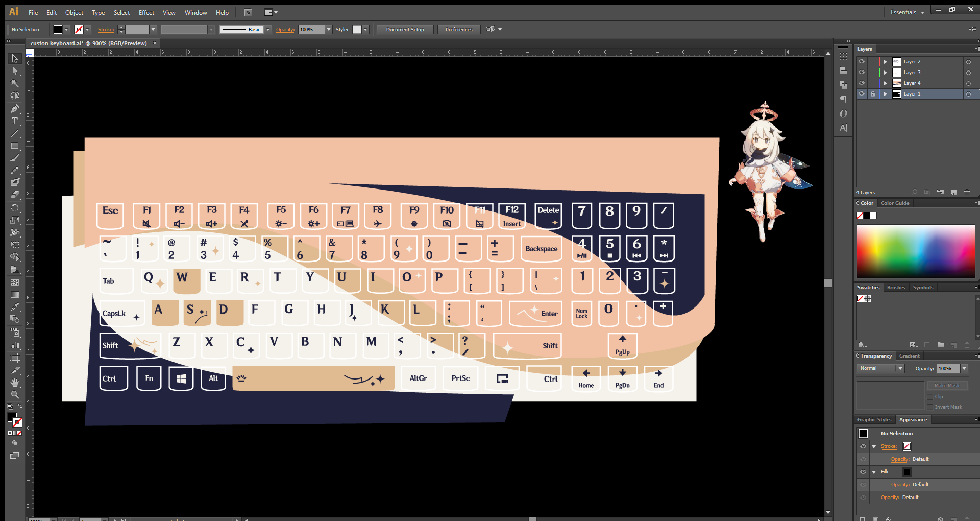Click the Document Setup button
The image size is (980, 521).
pos(405,29)
